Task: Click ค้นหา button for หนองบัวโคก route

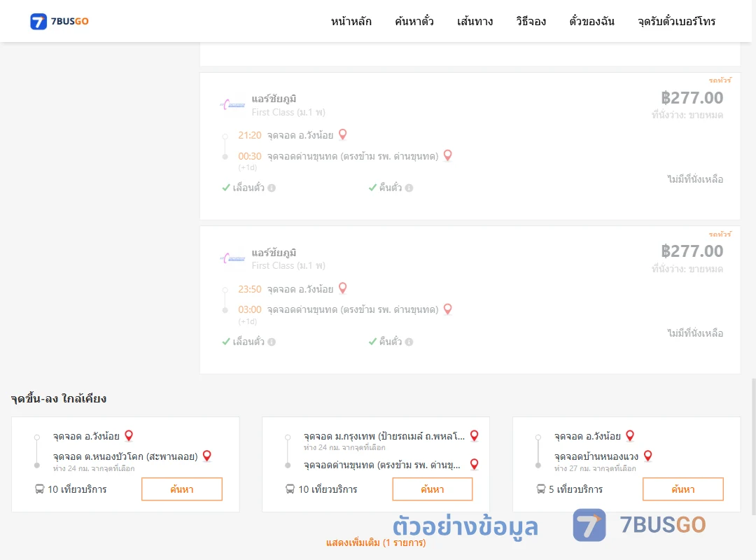Action: (x=182, y=489)
